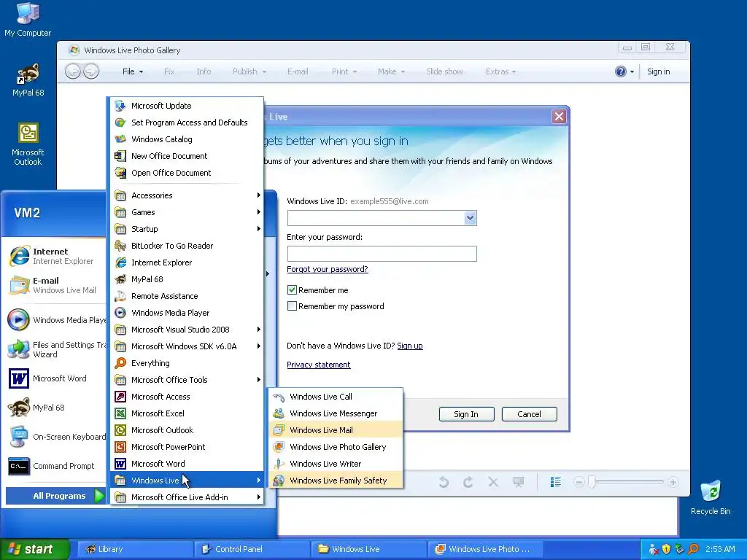The image size is (747, 560).
Task: Expand Microsoft Office Live Add-in submenu
Action: (187, 497)
